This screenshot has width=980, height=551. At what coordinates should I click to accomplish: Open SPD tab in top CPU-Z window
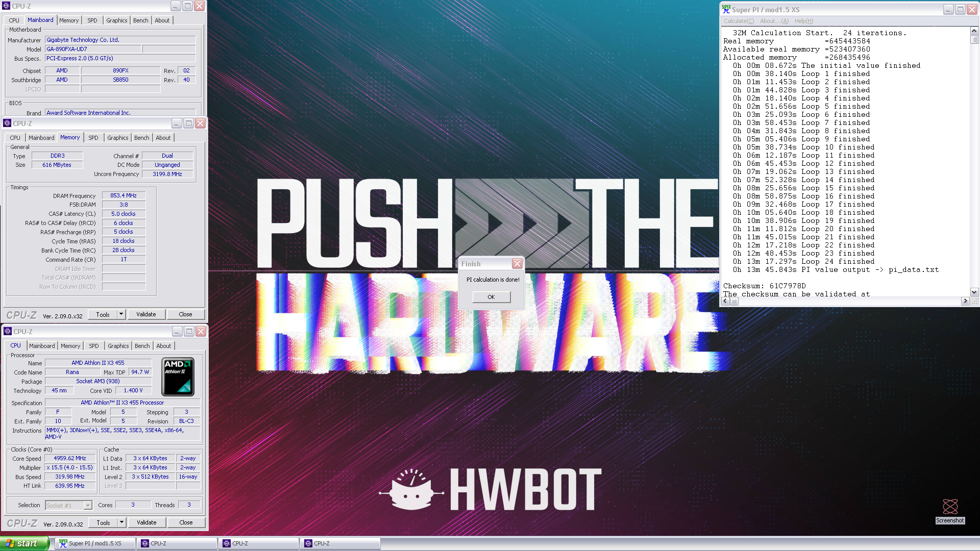point(92,20)
